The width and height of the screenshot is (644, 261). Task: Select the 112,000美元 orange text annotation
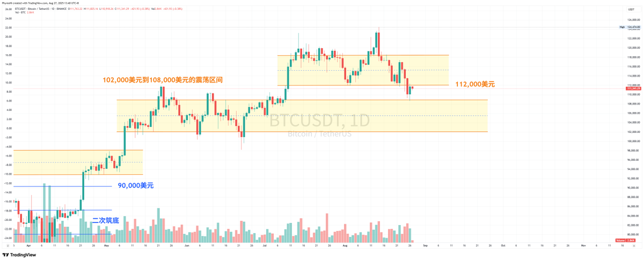(x=475, y=84)
